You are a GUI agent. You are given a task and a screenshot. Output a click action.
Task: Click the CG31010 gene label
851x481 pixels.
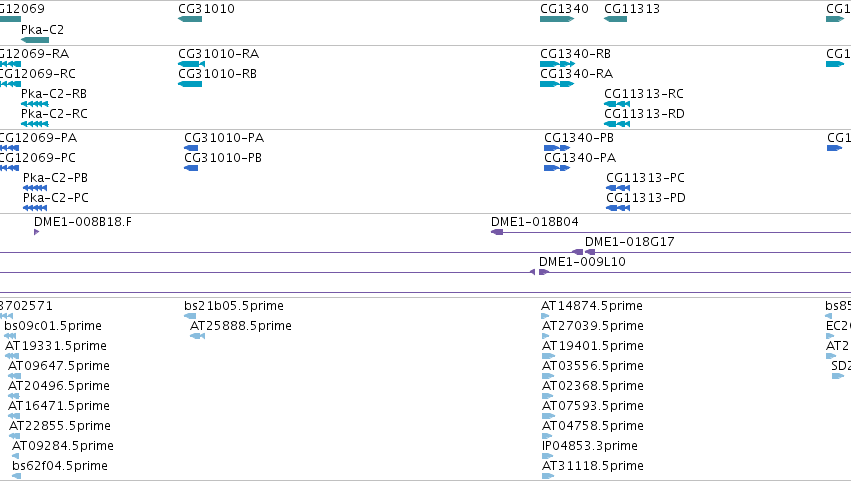click(x=206, y=9)
